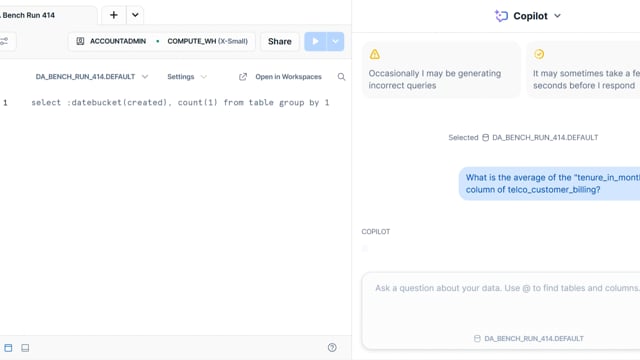Click the warning triangle icon on notice card
The image size is (640, 360).
pos(375,54)
